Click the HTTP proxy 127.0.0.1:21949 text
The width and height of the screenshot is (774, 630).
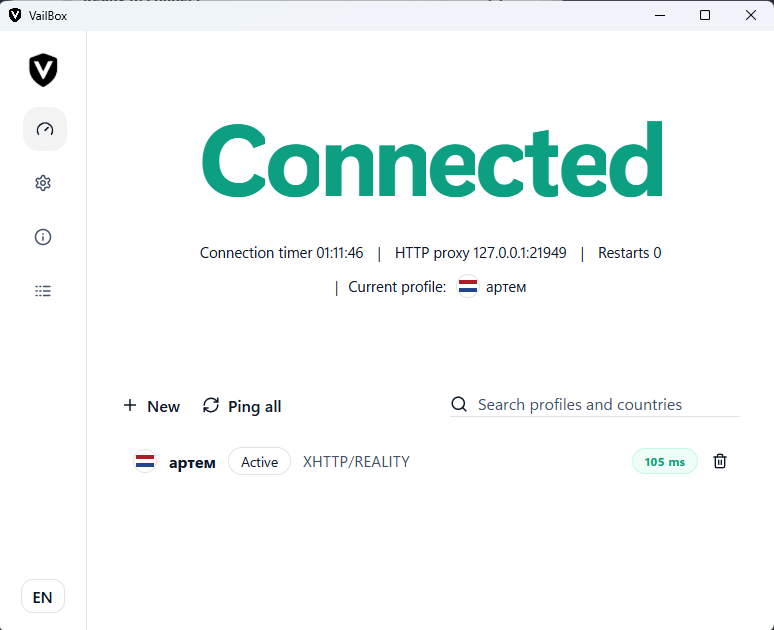click(480, 253)
